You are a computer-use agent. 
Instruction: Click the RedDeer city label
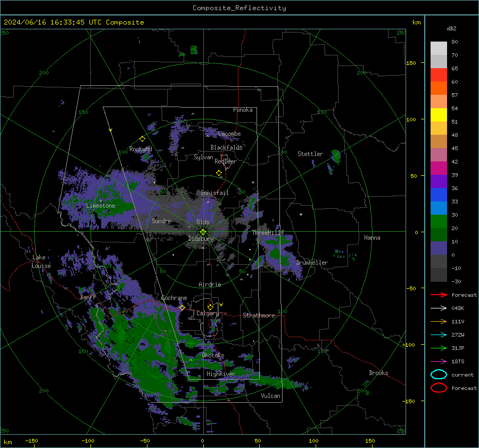tap(226, 161)
